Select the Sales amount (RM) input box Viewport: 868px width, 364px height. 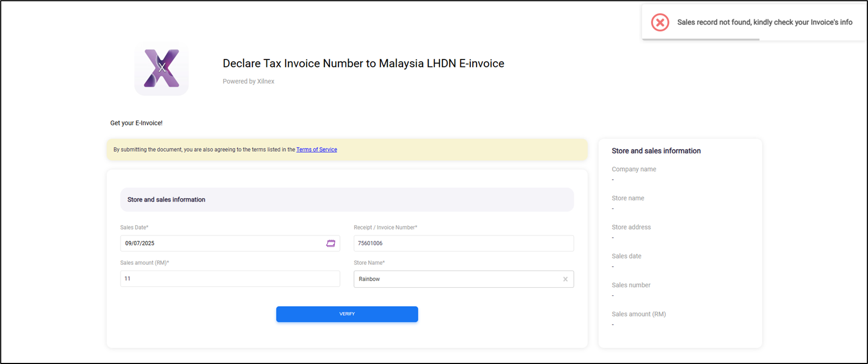click(x=230, y=279)
